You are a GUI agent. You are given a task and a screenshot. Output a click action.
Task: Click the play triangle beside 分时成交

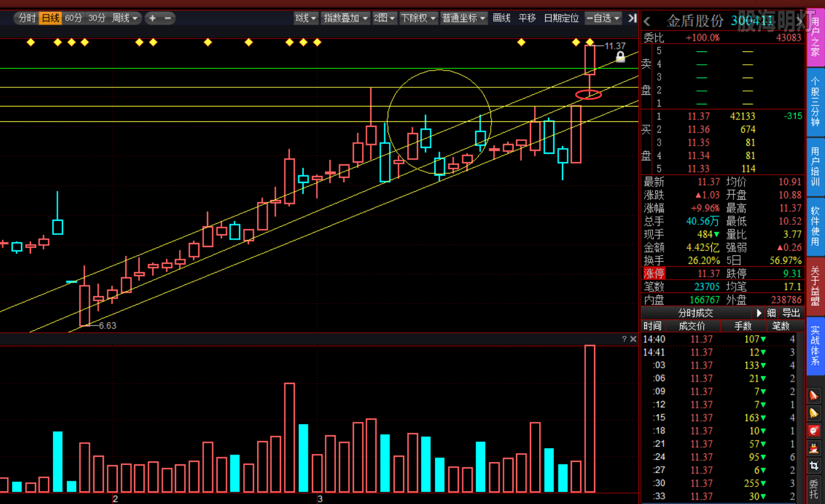[759, 313]
